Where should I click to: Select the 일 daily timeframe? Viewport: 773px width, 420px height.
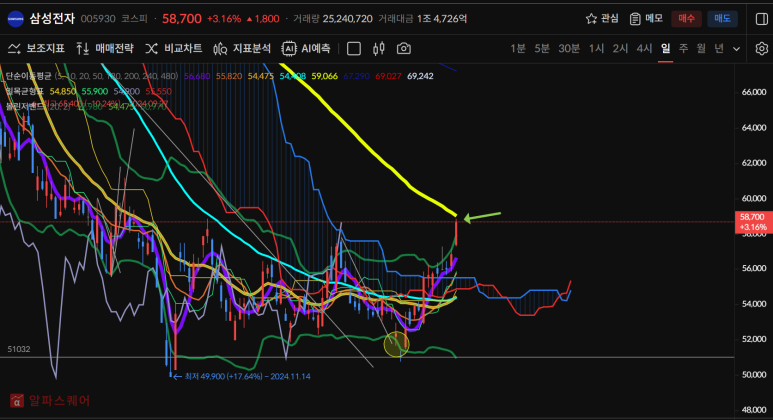(x=666, y=48)
